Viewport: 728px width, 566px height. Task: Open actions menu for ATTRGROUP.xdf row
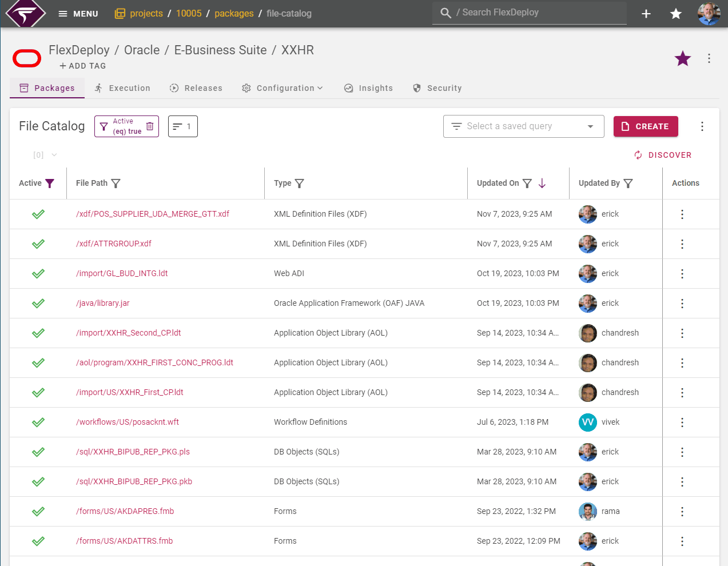[682, 244]
